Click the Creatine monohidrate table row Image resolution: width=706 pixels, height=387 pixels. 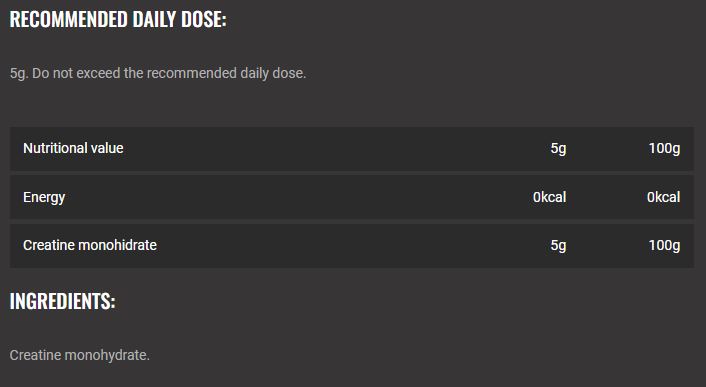[352, 246]
